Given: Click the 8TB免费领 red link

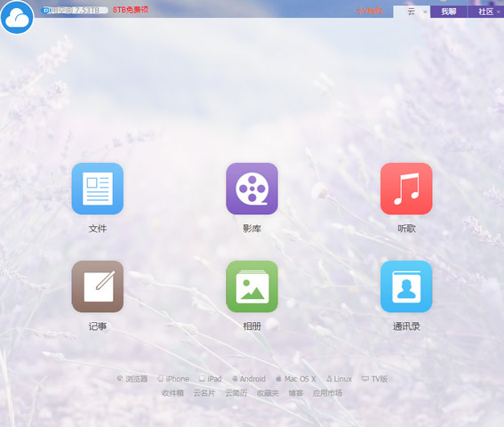Looking at the screenshot, I should 131,10.
